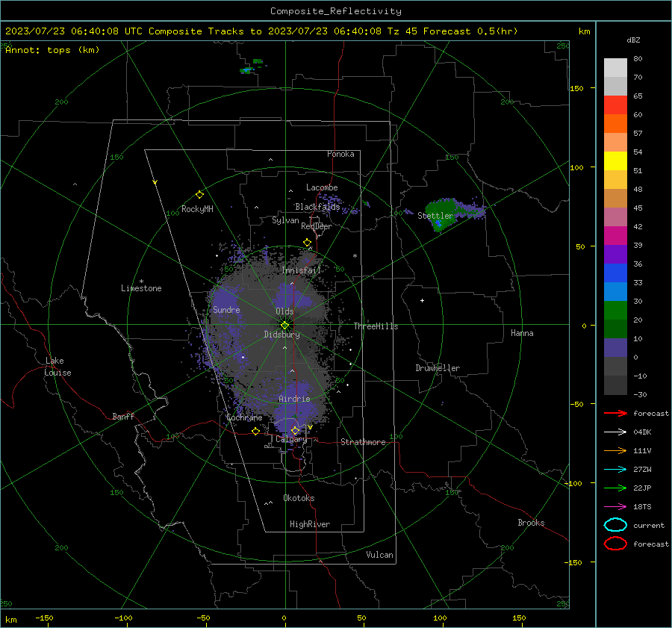The width and height of the screenshot is (672, 628).
Task: Click the yellow diamond marker above RockyMH
Action: tap(199, 195)
